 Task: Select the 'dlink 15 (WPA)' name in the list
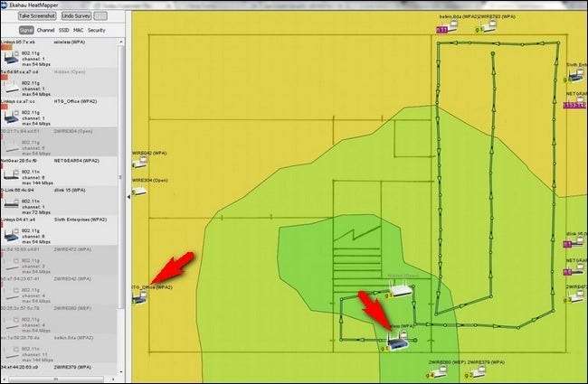coord(70,191)
